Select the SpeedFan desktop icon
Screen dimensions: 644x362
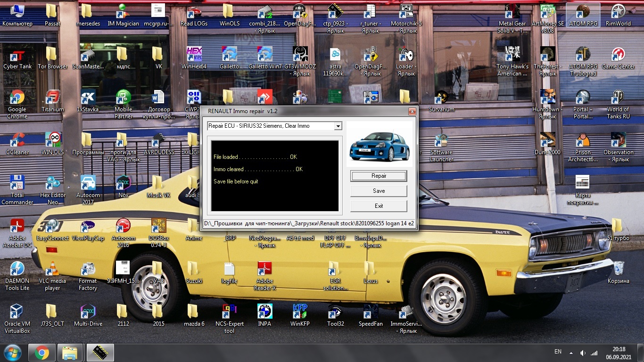coord(371,315)
